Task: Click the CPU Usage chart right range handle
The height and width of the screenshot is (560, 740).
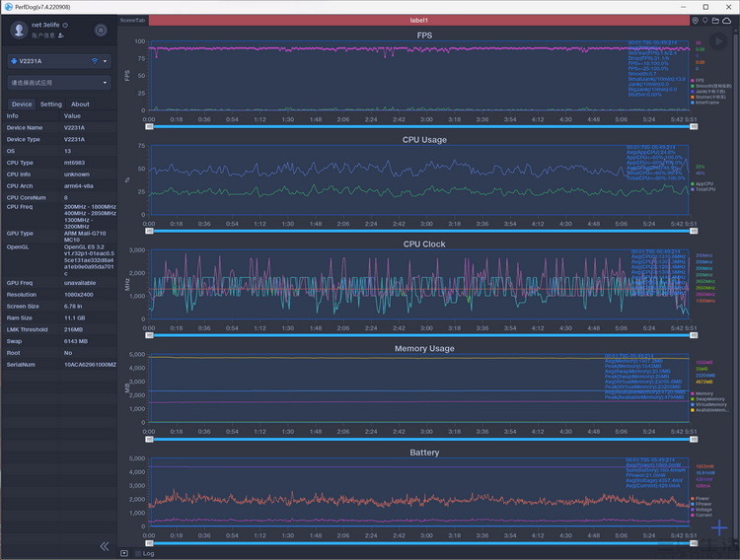Action: 694,231
